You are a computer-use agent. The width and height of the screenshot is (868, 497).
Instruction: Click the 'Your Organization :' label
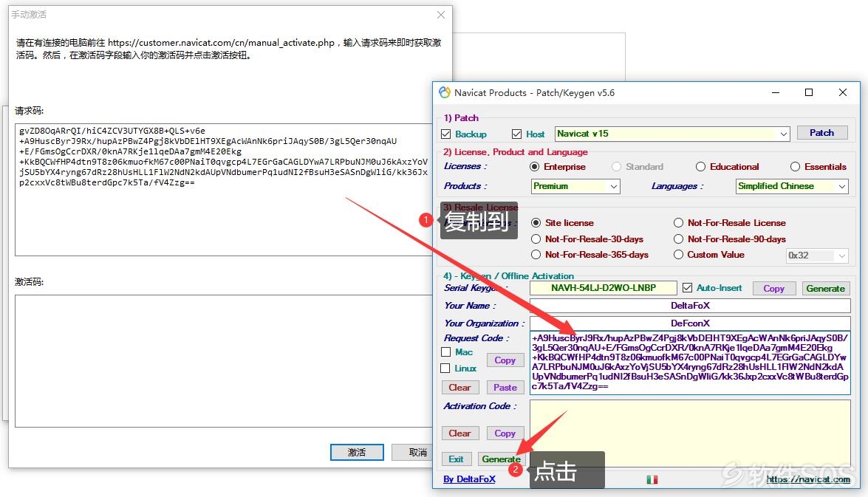(485, 323)
